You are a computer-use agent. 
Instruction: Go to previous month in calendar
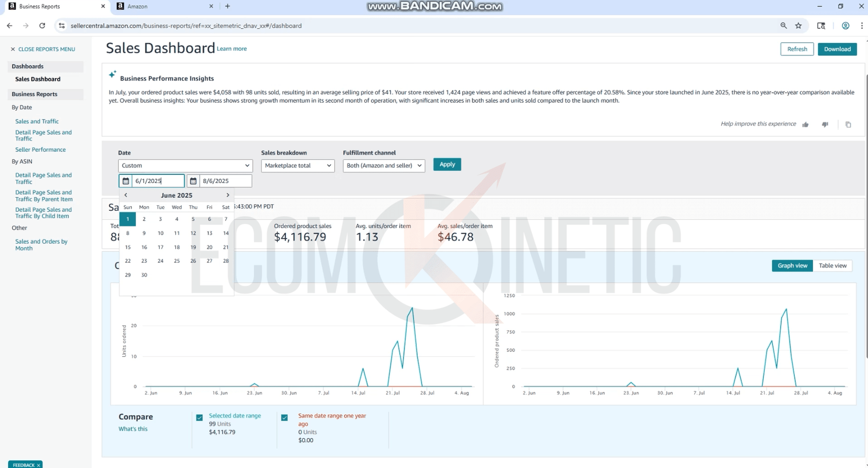point(126,195)
